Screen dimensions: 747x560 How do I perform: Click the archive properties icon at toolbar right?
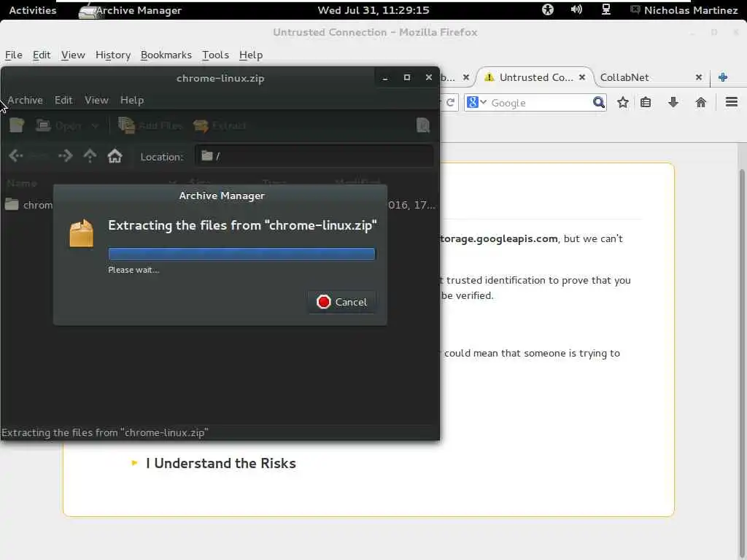point(423,125)
